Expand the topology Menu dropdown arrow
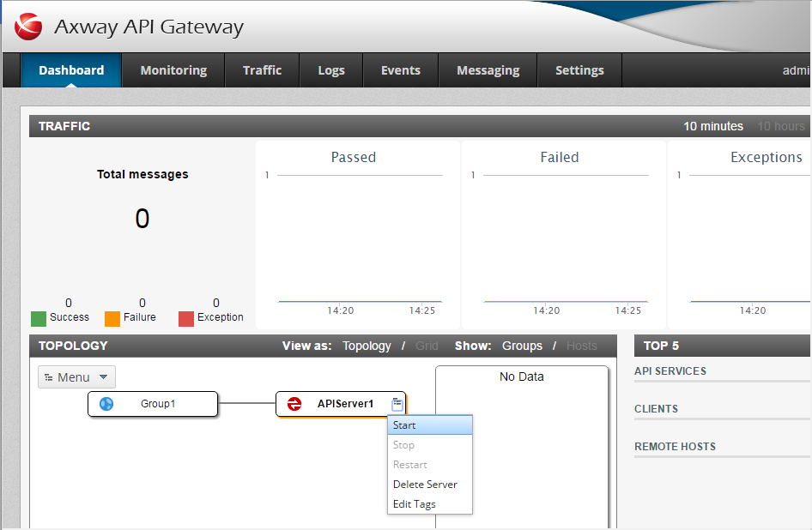The width and height of the screenshot is (812, 530). tap(103, 377)
